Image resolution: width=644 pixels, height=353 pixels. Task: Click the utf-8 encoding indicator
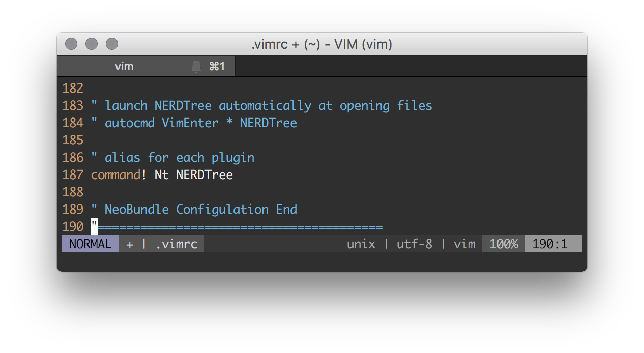pyautogui.click(x=414, y=244)
